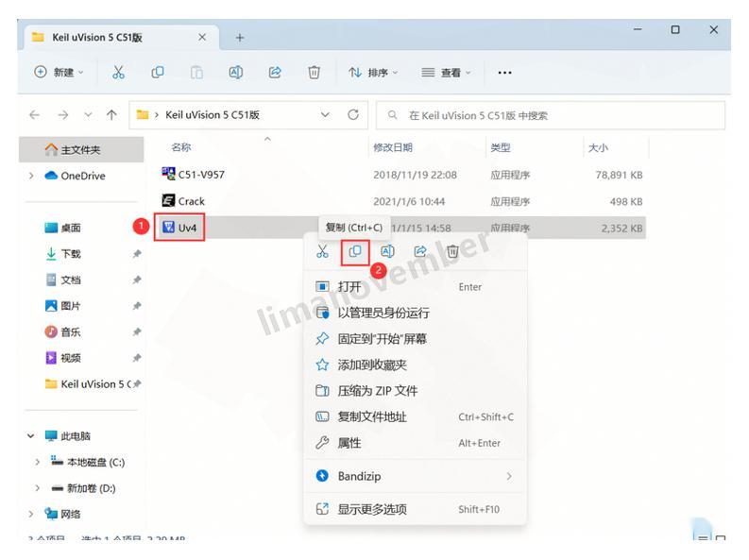Open the 排序 sort dropdown

373,73
